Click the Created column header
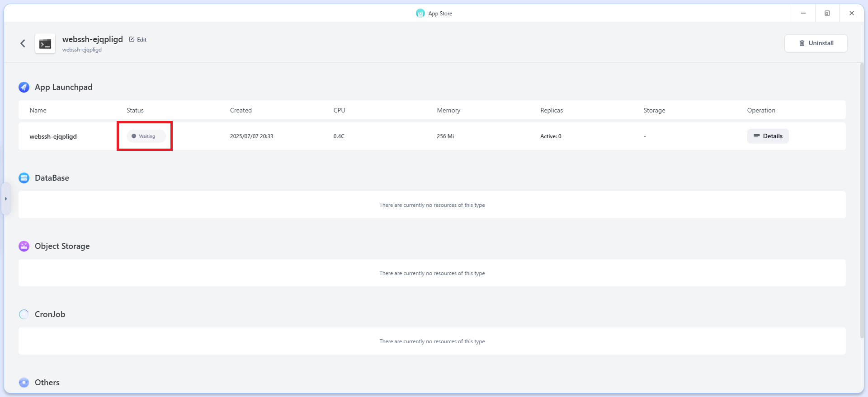 pos(241,110)
